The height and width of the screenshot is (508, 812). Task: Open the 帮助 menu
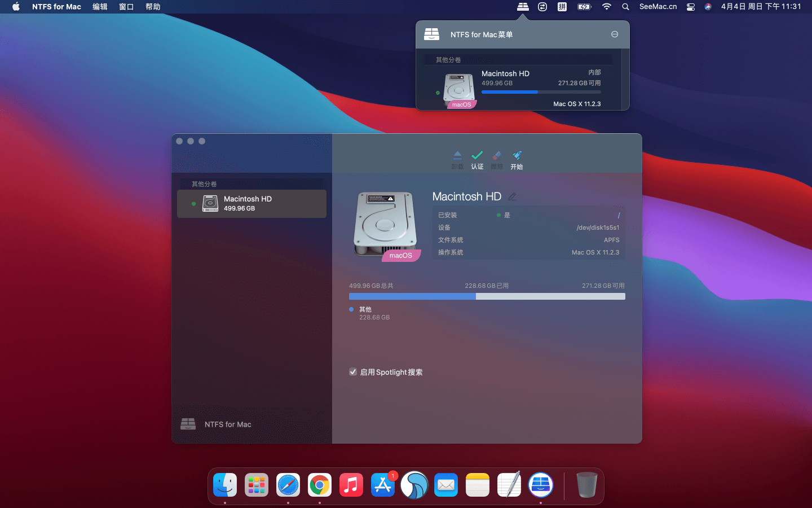(x=153, y=7)
